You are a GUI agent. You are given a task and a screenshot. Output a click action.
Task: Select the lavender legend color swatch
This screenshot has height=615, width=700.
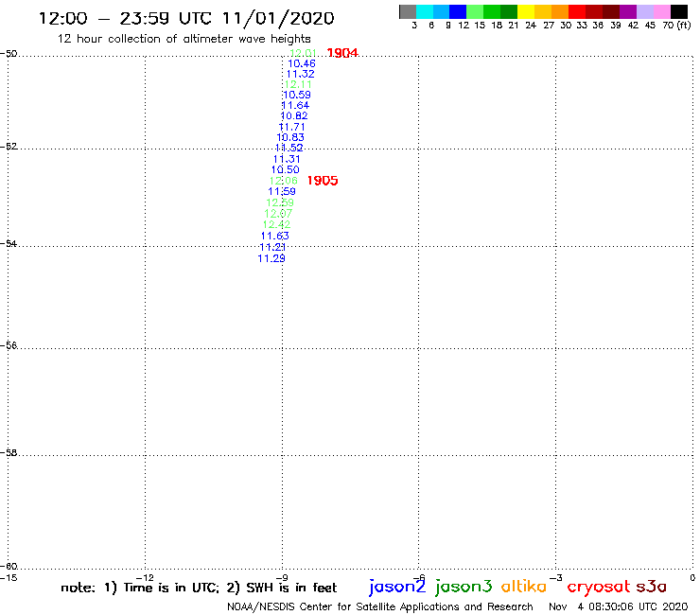pos(644,11)
